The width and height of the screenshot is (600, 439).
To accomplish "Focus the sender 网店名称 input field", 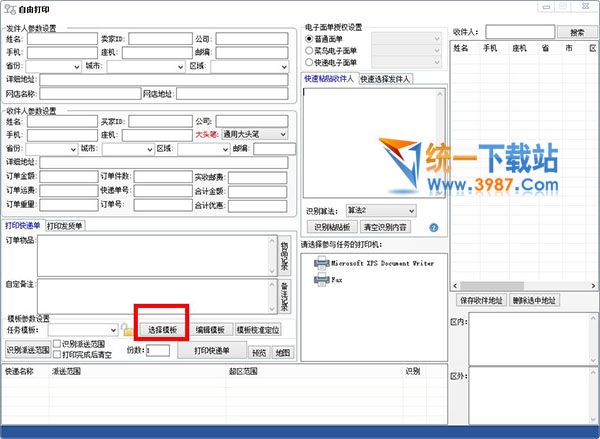I will click(x=90, y=93).
